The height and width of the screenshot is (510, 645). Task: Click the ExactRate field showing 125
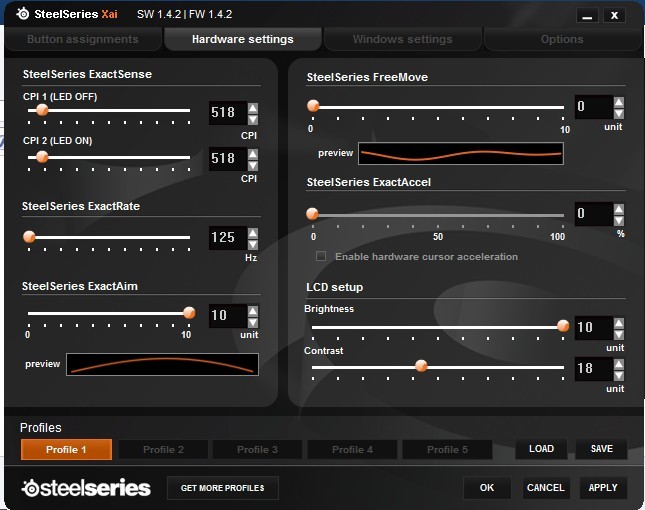coord(228,238)
